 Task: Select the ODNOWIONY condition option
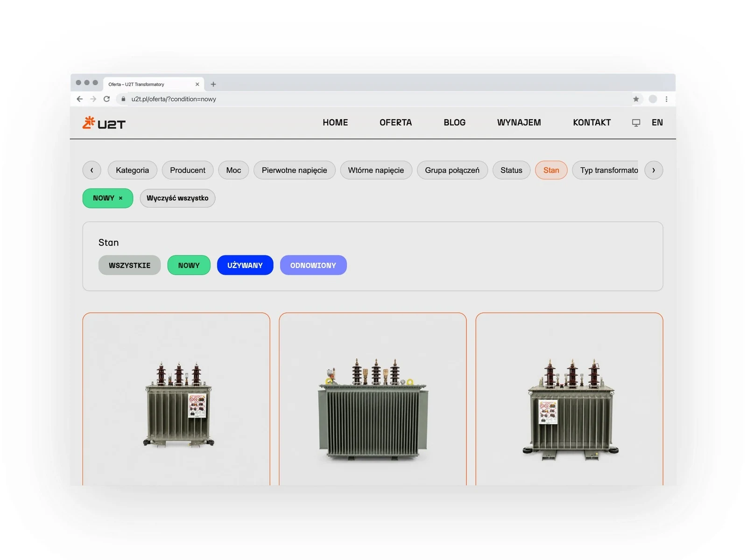(x=313, y=265)
